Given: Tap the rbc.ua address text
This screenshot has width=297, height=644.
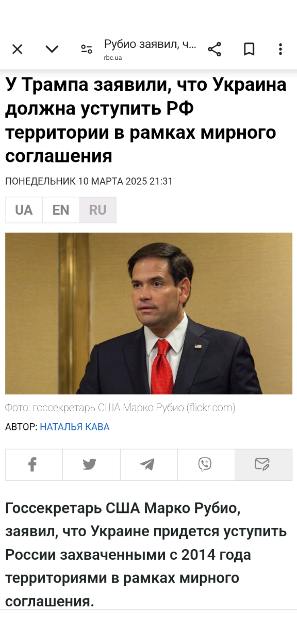Looking at the screenshot, I should coord(113,57).
